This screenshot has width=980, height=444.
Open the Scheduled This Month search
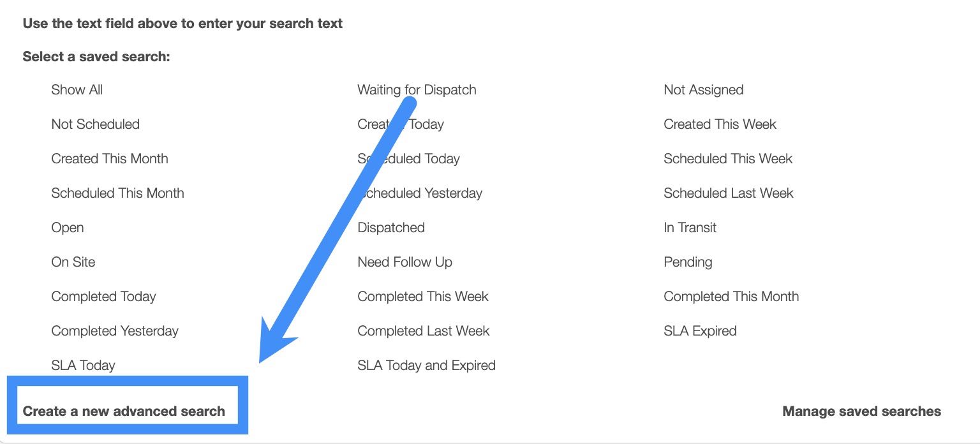[117, 193]
